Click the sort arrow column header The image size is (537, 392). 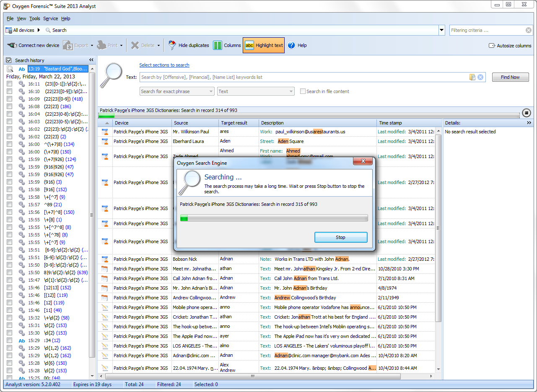click(105, 123)
